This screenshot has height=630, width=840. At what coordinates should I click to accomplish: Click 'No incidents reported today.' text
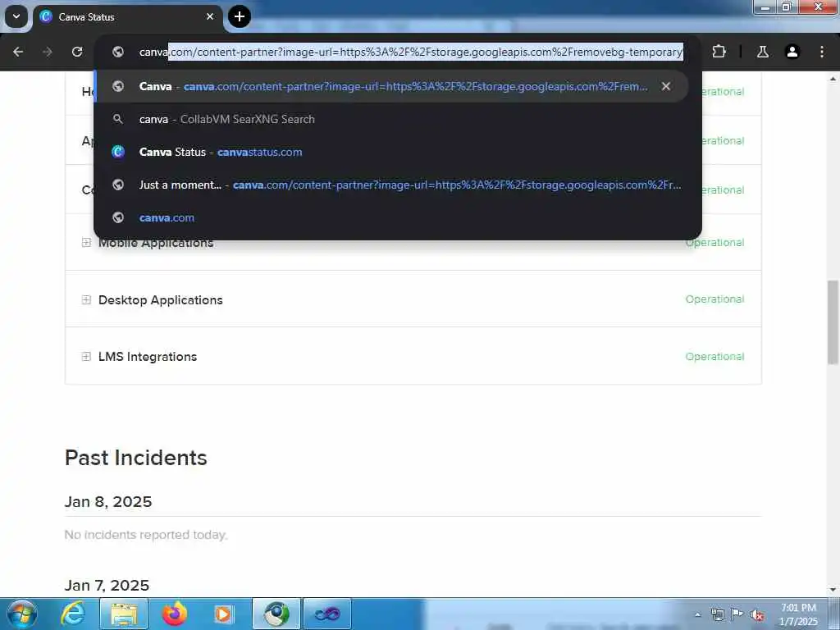point(146,535)
